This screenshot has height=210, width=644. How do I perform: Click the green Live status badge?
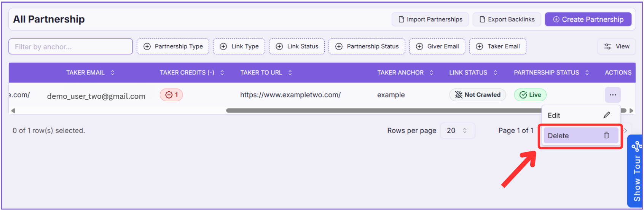pyautogui.click(x=530, y=95)
